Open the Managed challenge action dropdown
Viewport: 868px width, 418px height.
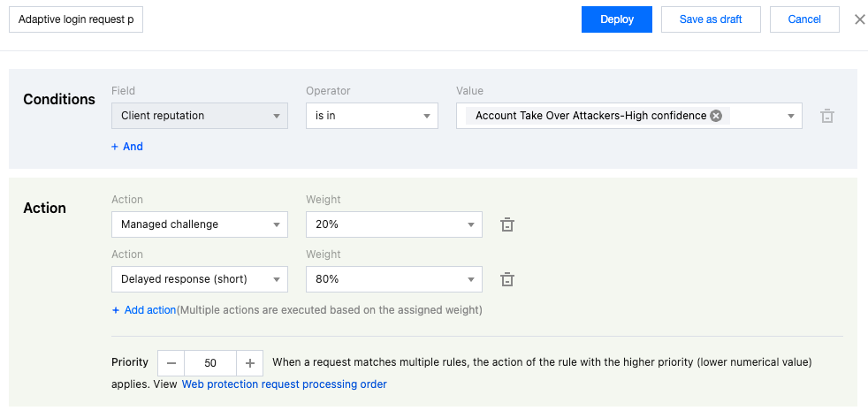click(x=200, y=224)
